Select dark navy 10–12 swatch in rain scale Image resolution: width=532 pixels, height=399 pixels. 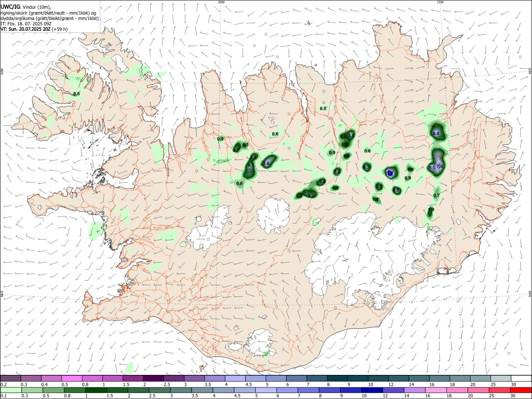[372, 390]
